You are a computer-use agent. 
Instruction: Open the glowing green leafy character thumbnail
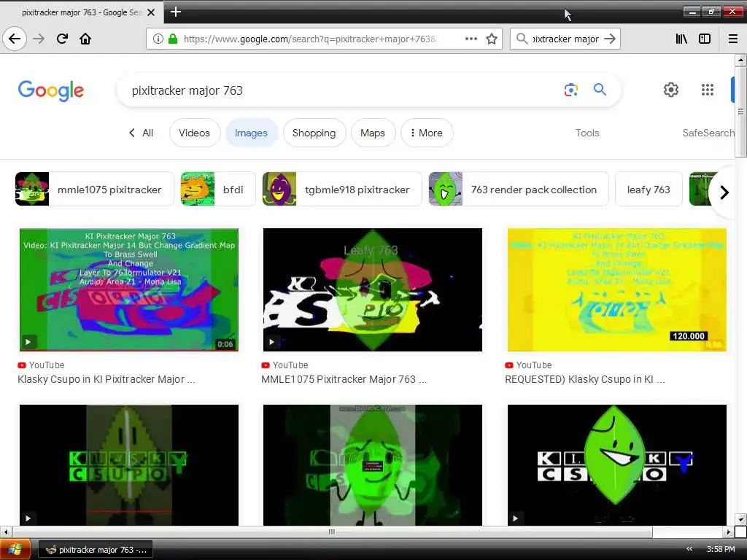[x=373, y=465]
